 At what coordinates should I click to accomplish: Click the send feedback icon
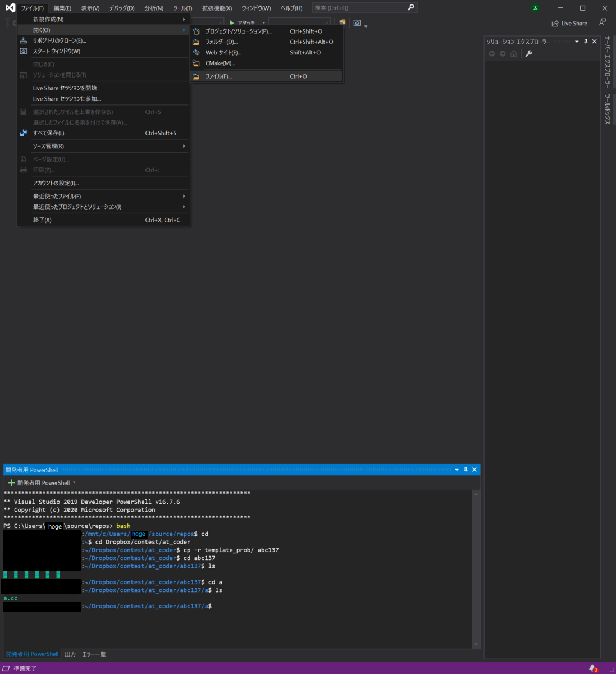(603, 22)
